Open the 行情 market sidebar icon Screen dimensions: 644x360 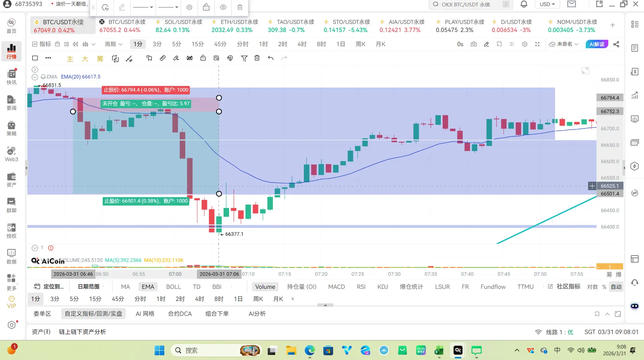tap(11, 51)
